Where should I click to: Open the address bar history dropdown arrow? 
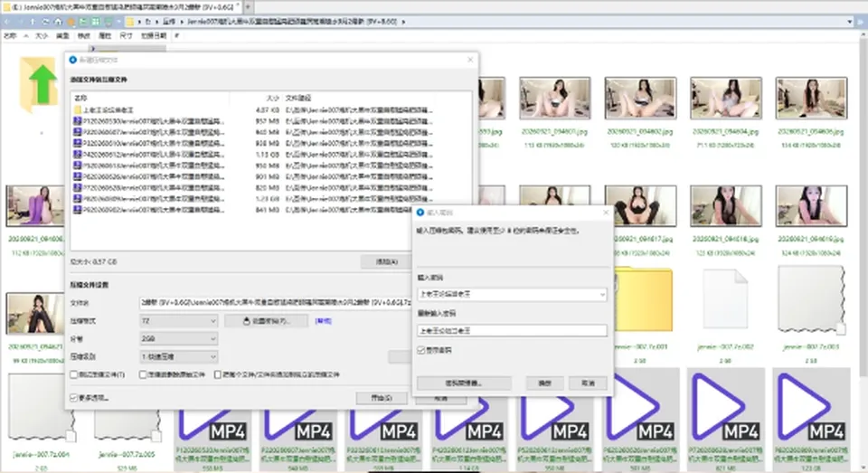pos(850,22)
